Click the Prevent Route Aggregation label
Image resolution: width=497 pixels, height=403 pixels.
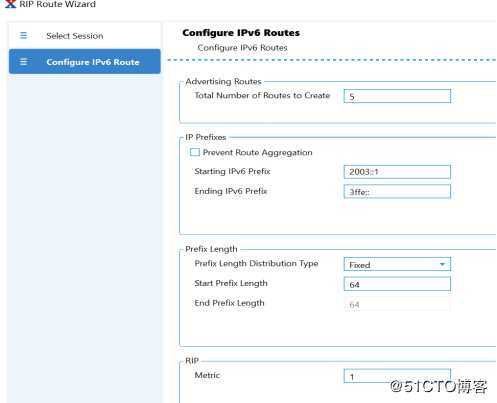click(x=257, y=153)
